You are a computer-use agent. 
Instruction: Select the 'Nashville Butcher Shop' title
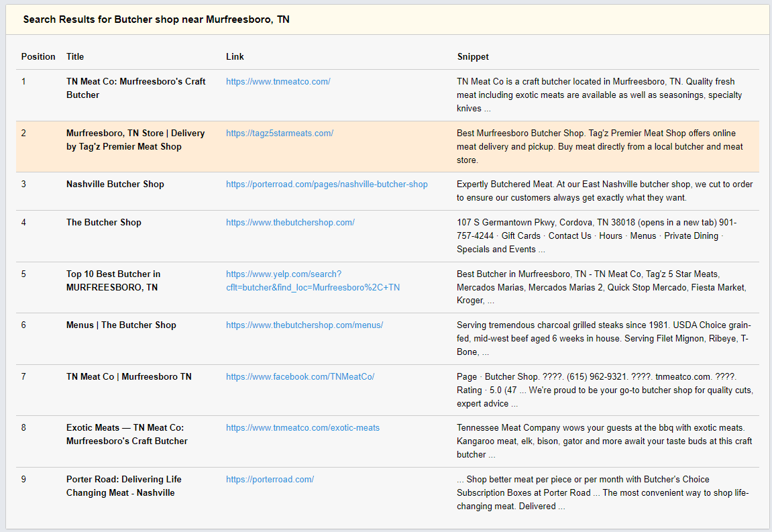[115, 184]
